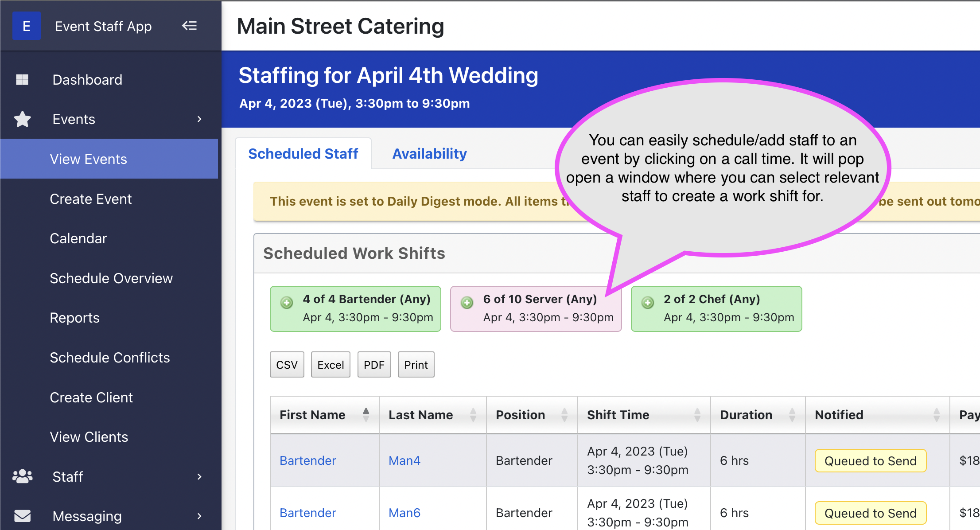This screenshot has height=530, width=980.
Task: Click the blue E app logo
Action: point(27,26)
